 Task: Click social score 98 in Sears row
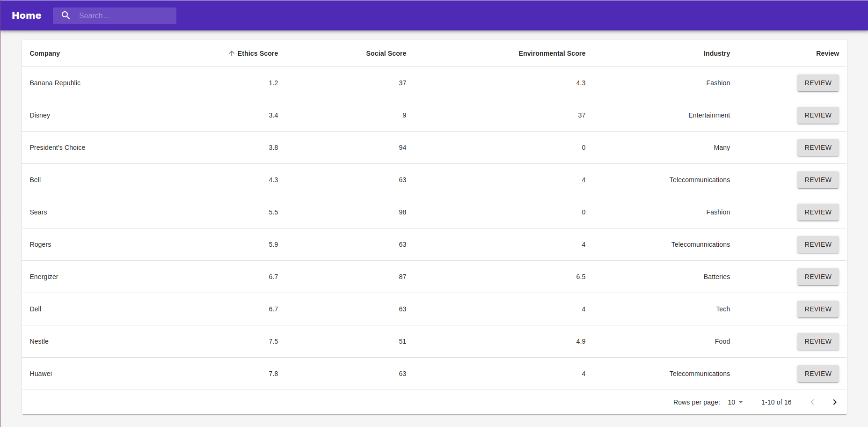click(x=402, y=212)
